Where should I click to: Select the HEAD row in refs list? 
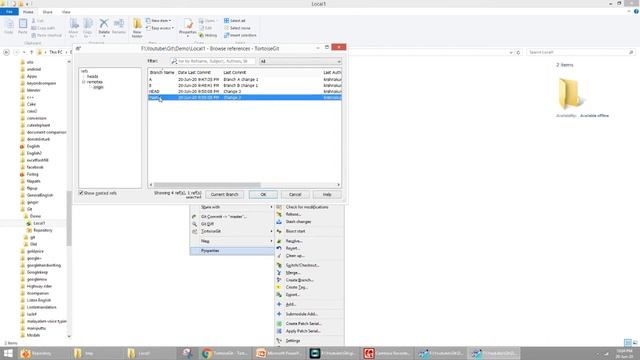coord(244,91)
